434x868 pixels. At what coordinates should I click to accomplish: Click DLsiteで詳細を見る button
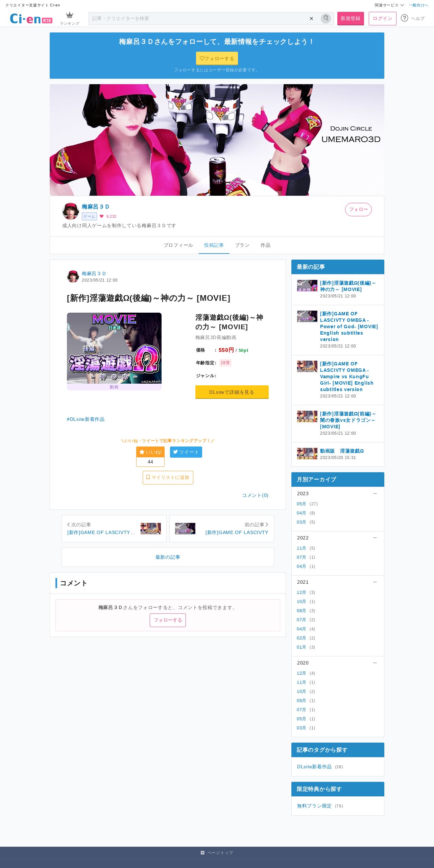232,392
